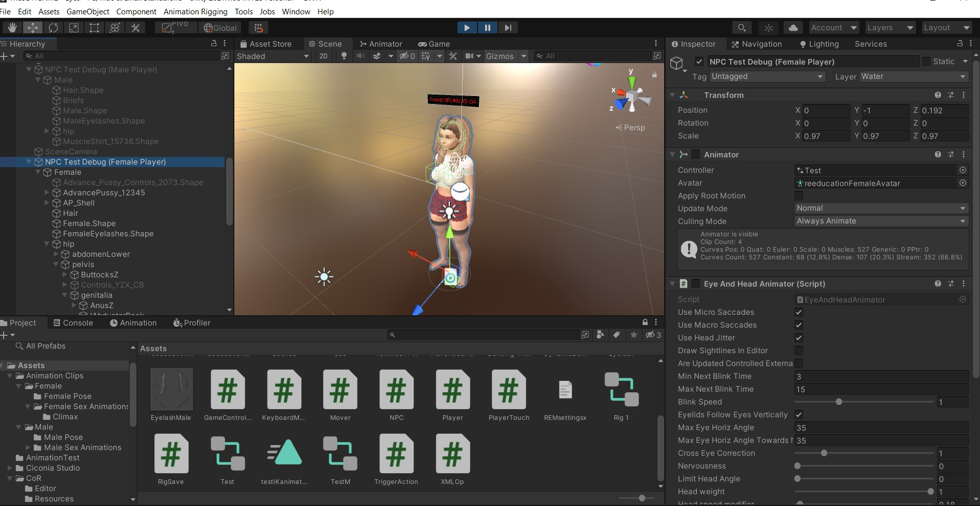Open the Account dropdown
The height and width of the screenshot is (506, 980).
(834, 28)
